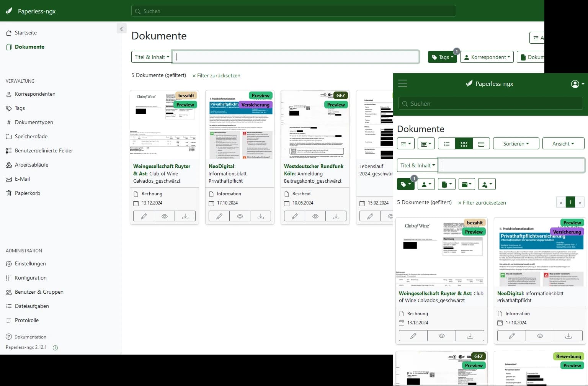Collapse the left sidebar using the double-chevron icon
The height and width of the screenshot is (386, 588).
tap(121, 29)
